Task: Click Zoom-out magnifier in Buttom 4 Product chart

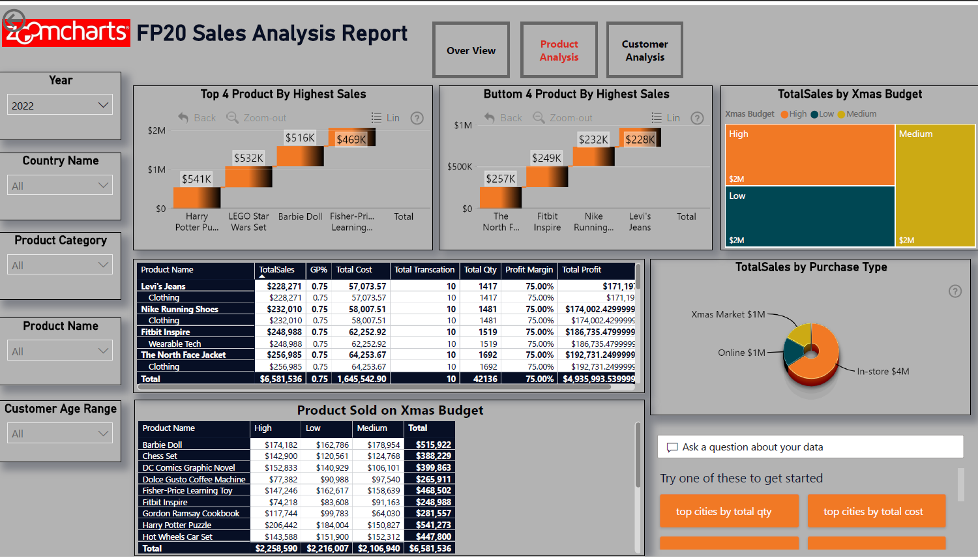Action: pyautogui.click(x=539, y=118)
